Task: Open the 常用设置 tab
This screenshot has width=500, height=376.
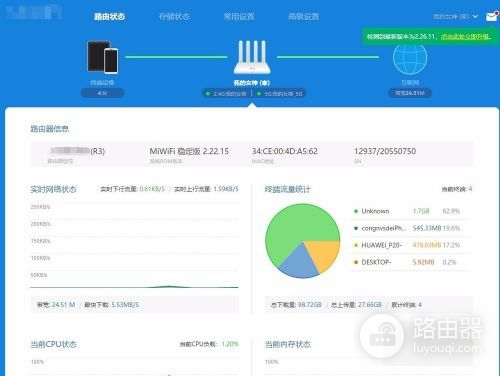Action: [x=239, y=16]
